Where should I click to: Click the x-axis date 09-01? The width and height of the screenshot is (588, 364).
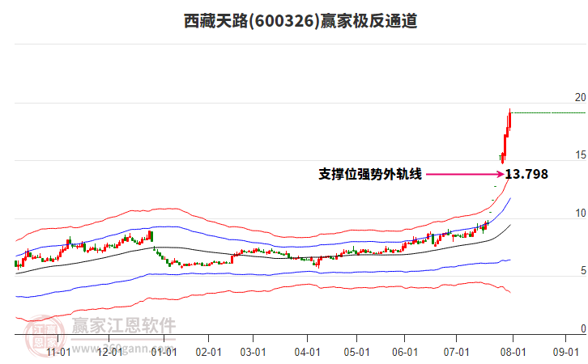[566, 352]
